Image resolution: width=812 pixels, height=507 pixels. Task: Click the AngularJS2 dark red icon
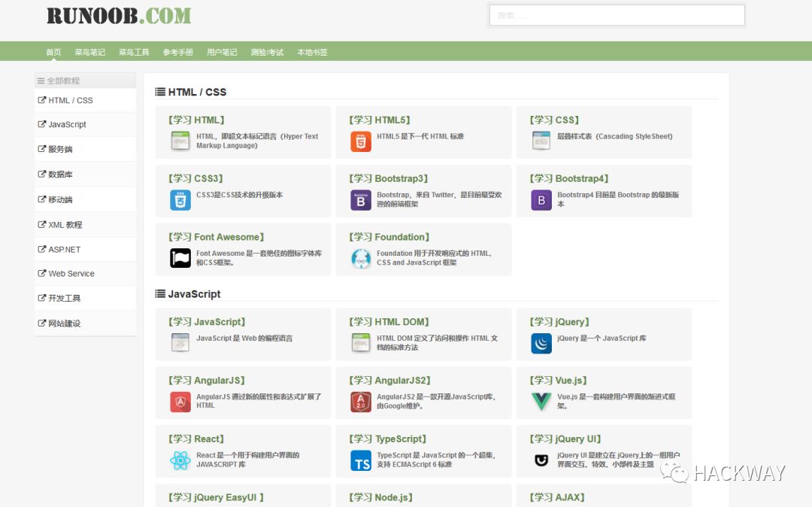click(x=361, y=402)
